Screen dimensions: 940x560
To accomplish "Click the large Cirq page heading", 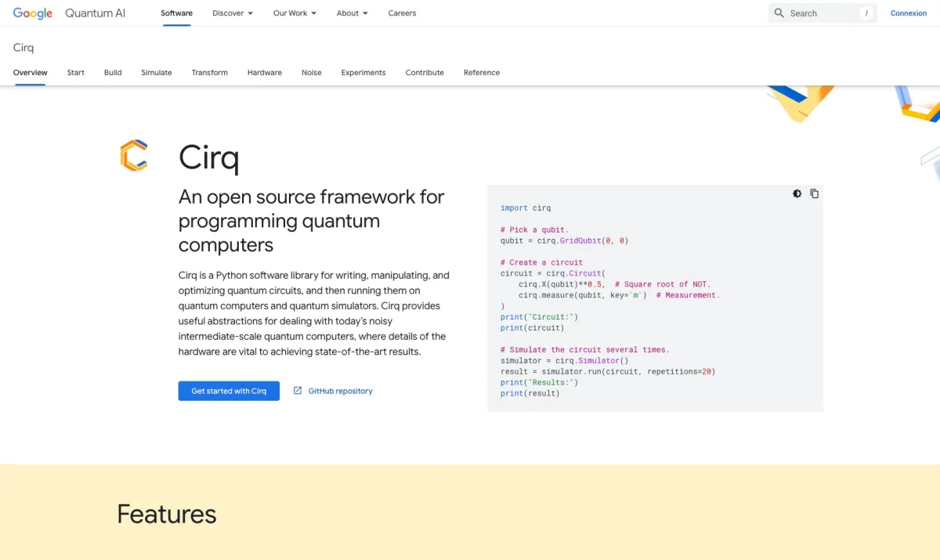I will tap(208, 157).
